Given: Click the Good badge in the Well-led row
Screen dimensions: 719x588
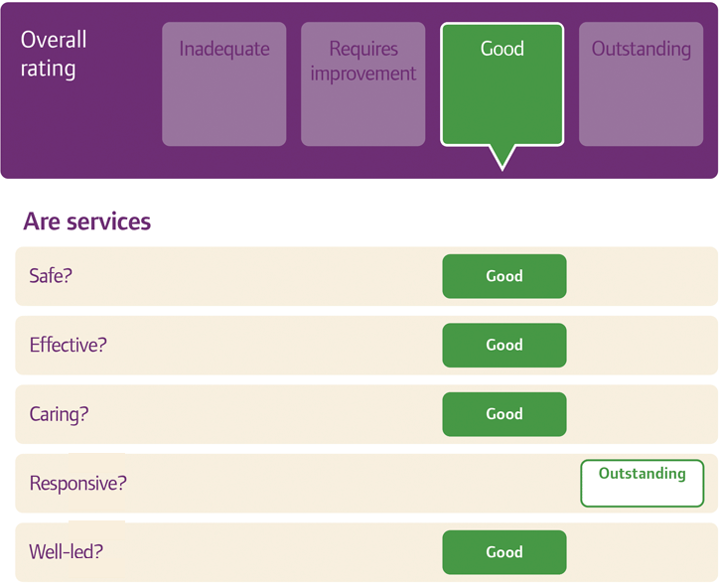Looking at the screenshot, I should tap(503, 552).
